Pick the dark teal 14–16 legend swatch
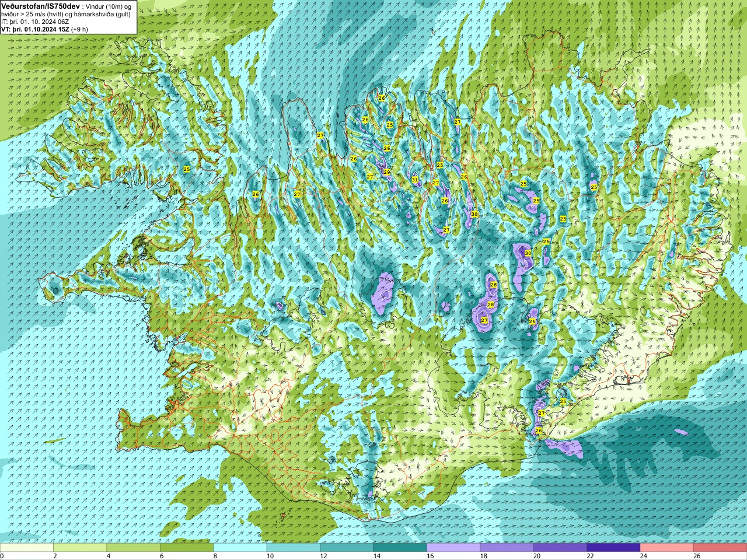The image size is (747, 560). pos(400,548)
